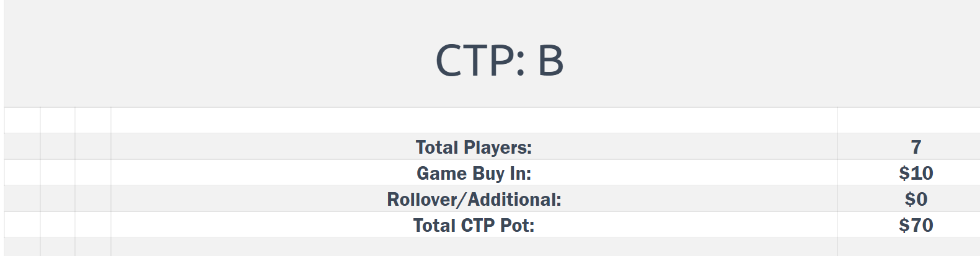Select leftmost narrow cell in Total Players row
The width and height of the screenshot is (980, 256).
22,147
